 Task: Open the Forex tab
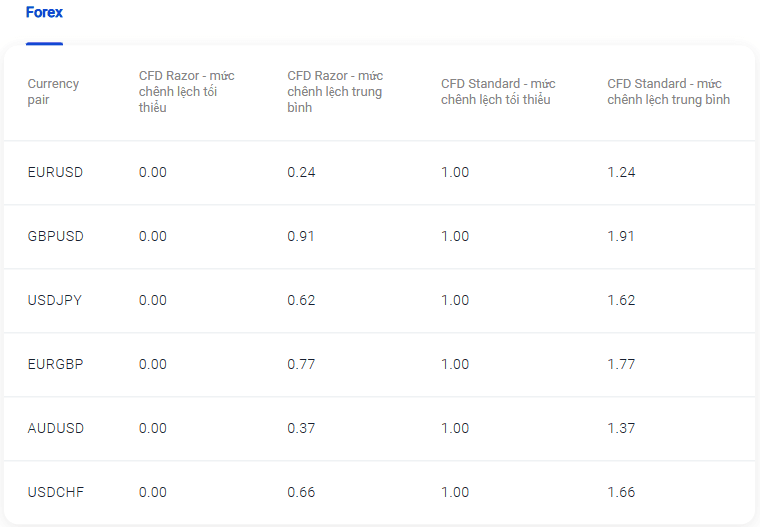pyautogui.click(x=44, y=12)
